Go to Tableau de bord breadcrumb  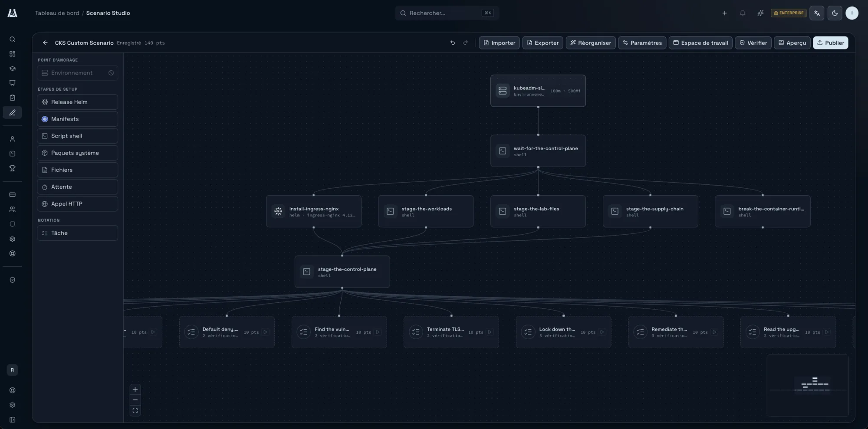click(x=57, y=13)
